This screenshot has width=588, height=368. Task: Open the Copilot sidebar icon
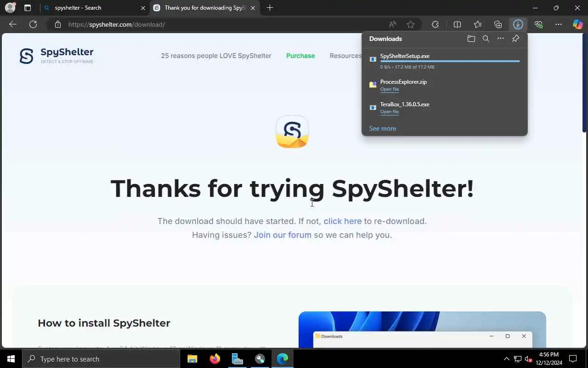[577, 24]
